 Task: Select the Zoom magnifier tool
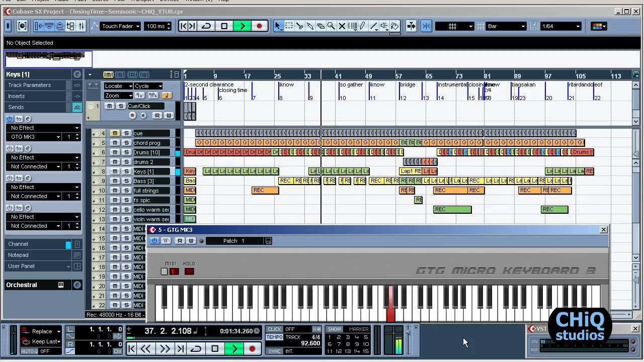pyautogui.click(x=331, y=26)
